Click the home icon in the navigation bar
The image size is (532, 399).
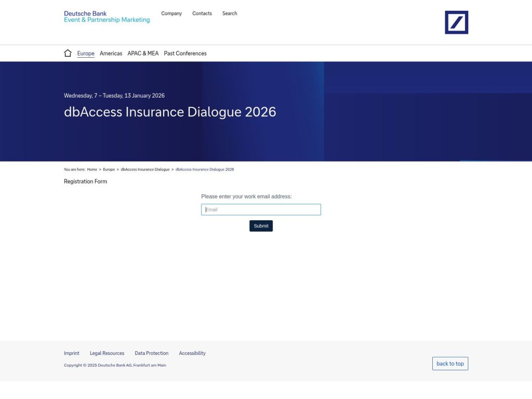[68, 52]
